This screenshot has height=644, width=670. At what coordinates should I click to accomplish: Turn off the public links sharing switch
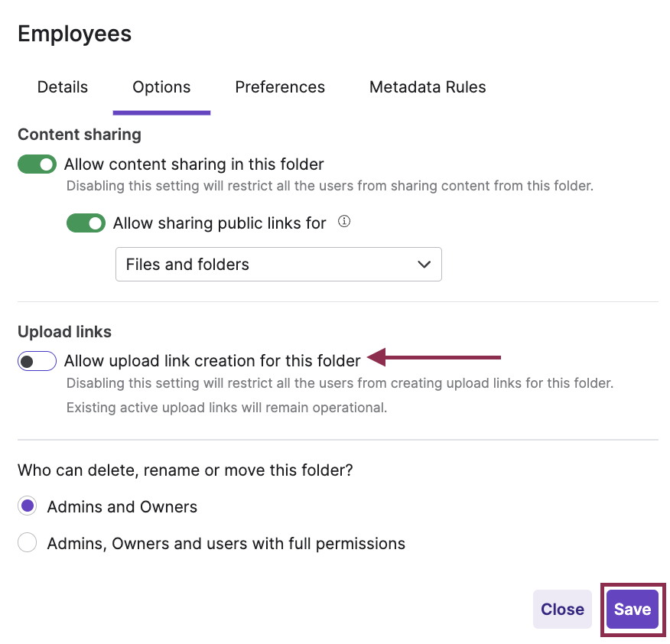(x=86, y=223)
